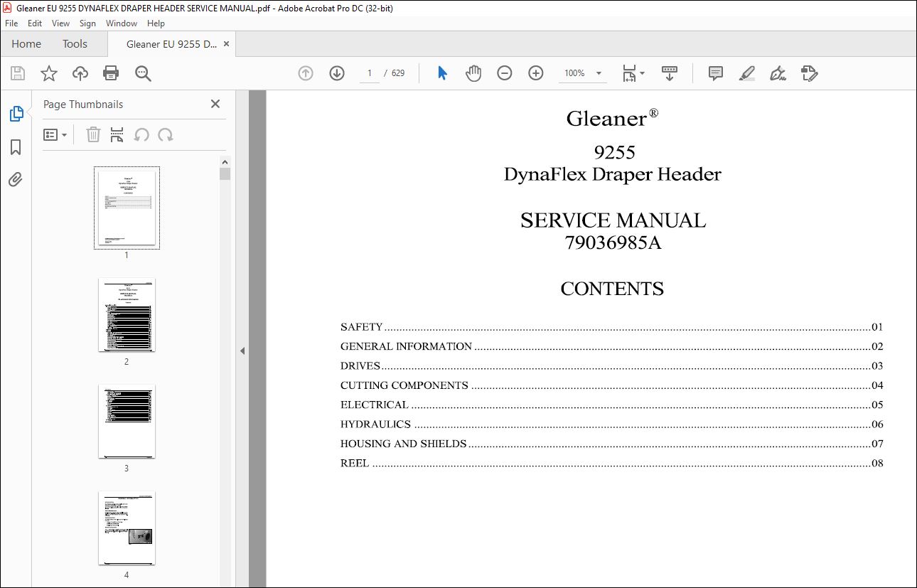Screen dimensions: 917x588
Task: Select page 4 thumbnail
Action: (x=127, y=528)
